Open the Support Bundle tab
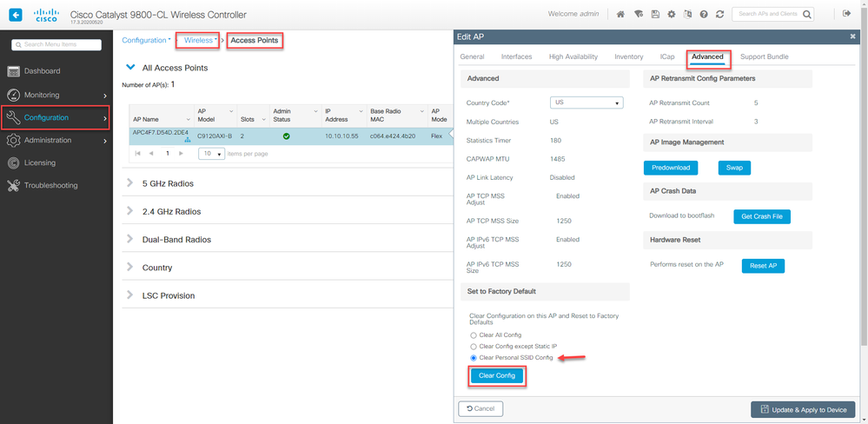The height and width of the screenshot is (424, 868). [765, 56]
